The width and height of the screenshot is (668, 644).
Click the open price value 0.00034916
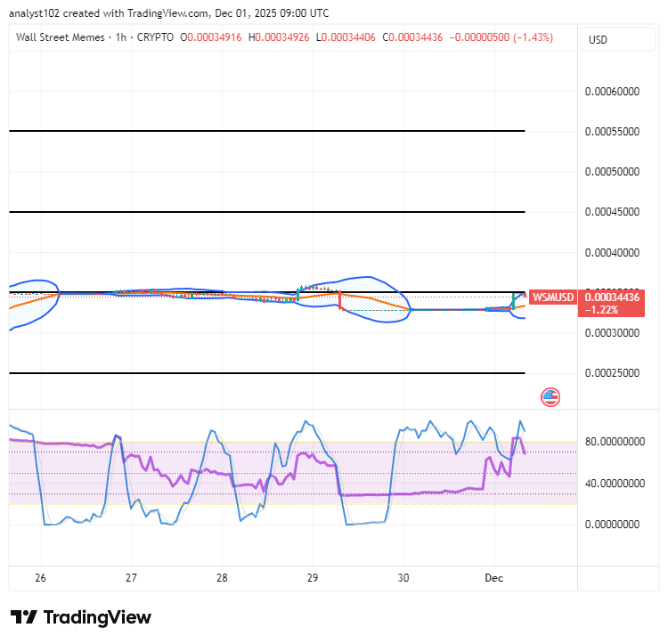coord(215,37)
